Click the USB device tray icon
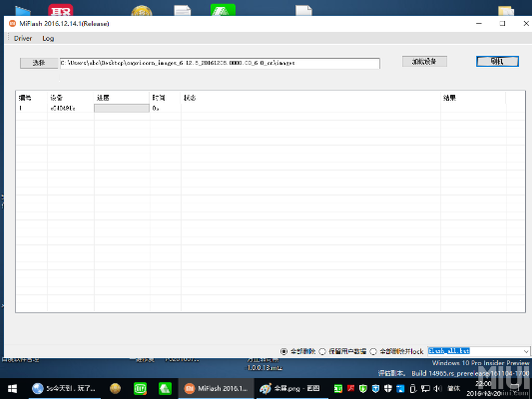This screenshot has height=399, width=532. pyautogui.click(x=412, y=388)
